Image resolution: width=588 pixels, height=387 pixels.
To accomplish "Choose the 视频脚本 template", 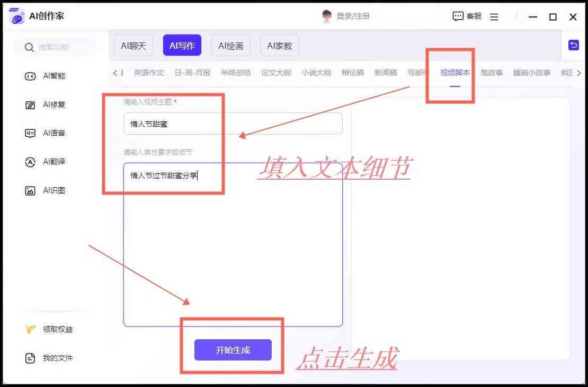I will point(455,73).
